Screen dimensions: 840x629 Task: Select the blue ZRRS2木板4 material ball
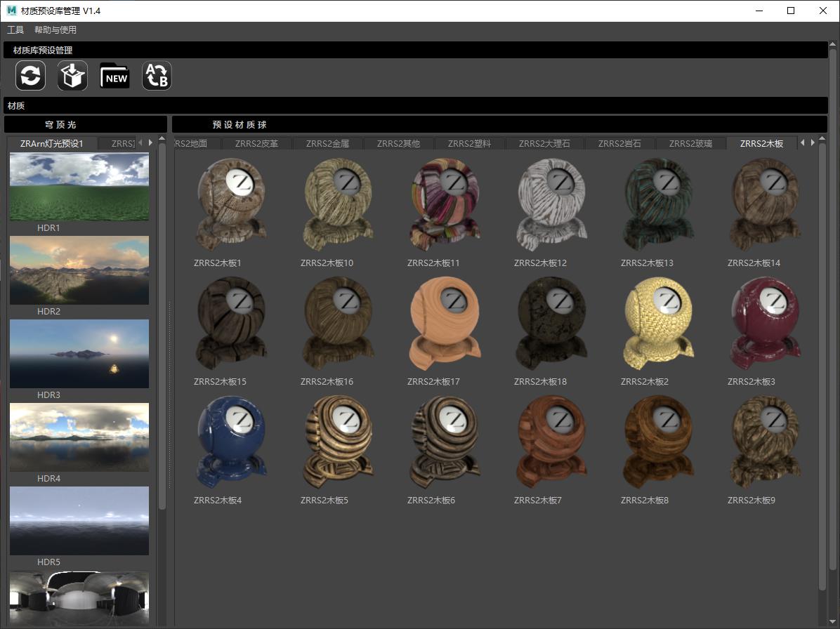point(230,441)
